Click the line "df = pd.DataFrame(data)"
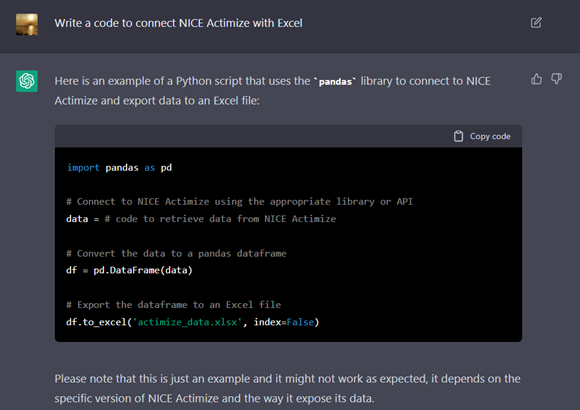The width and height of the screenshot is (580, 410). point(129,270)
